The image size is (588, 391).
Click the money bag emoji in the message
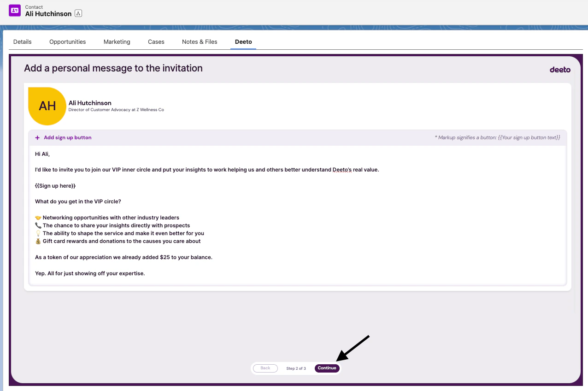click(38, 241)
